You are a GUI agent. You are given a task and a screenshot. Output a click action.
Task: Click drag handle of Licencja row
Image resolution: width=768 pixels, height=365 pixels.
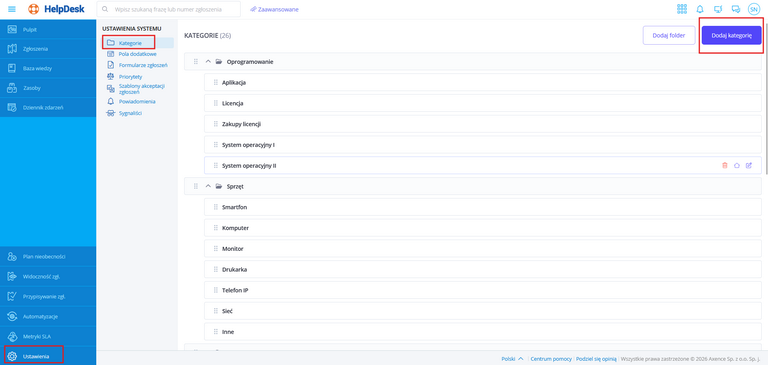point(216,103)
